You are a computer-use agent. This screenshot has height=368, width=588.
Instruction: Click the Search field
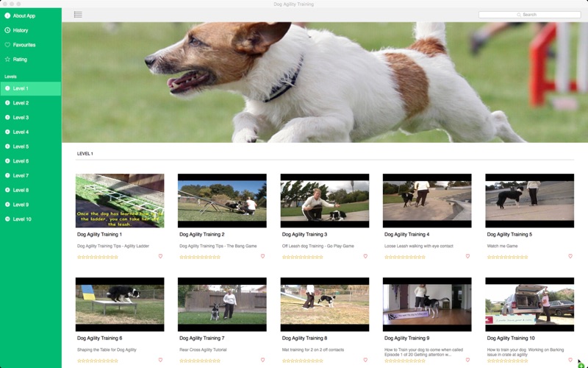pyautogui.click(x=529, y=15)
